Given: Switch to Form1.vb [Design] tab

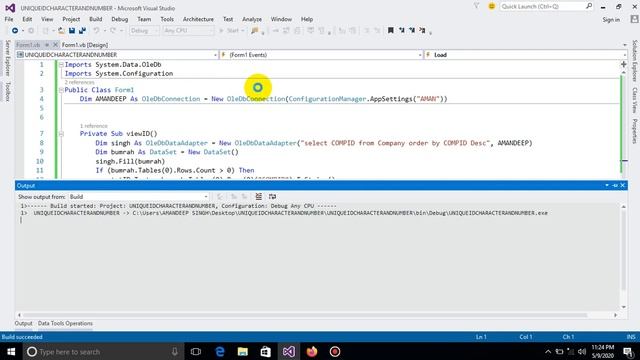Looking at the screenshot, I should click(85, 45).
